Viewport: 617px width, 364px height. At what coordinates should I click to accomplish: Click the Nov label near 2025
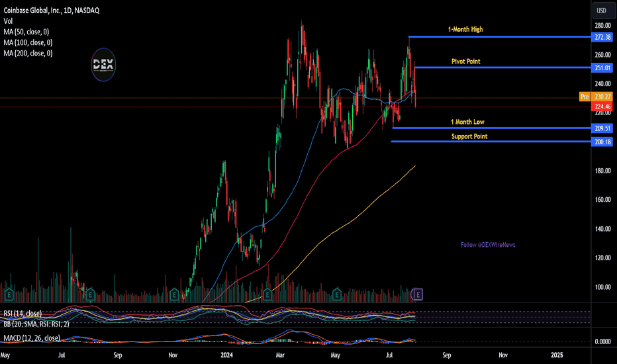503,355
